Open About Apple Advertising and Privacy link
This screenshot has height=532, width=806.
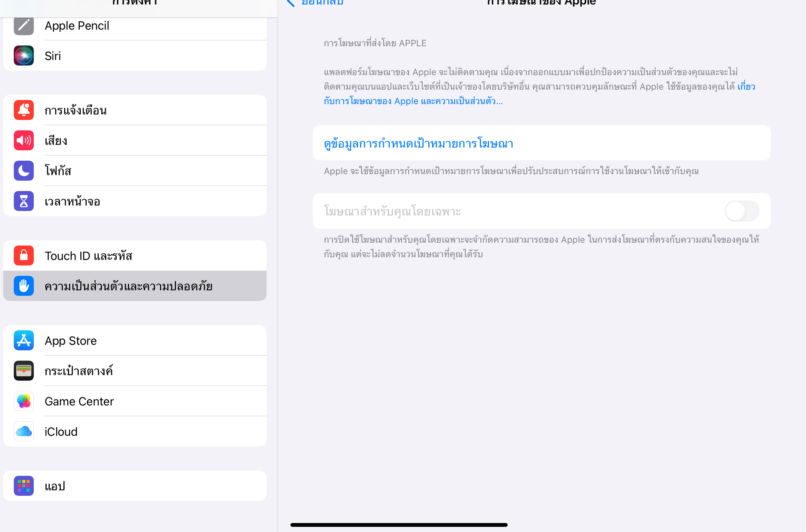coord(413,101)
